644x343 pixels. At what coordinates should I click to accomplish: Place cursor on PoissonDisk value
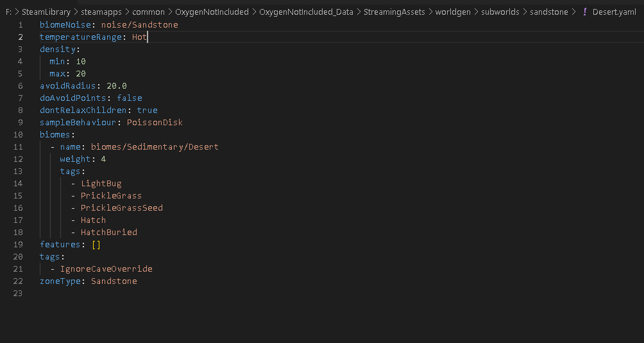(x=155, y=123)
